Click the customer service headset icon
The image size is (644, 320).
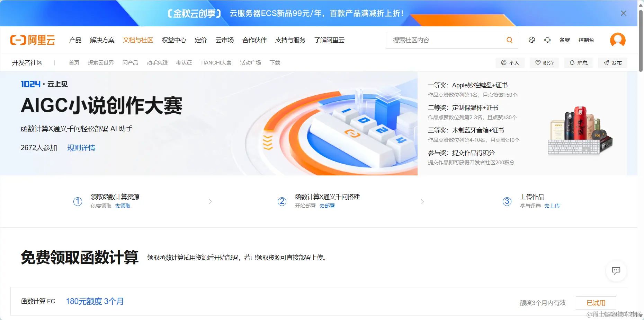click(547, 40)
